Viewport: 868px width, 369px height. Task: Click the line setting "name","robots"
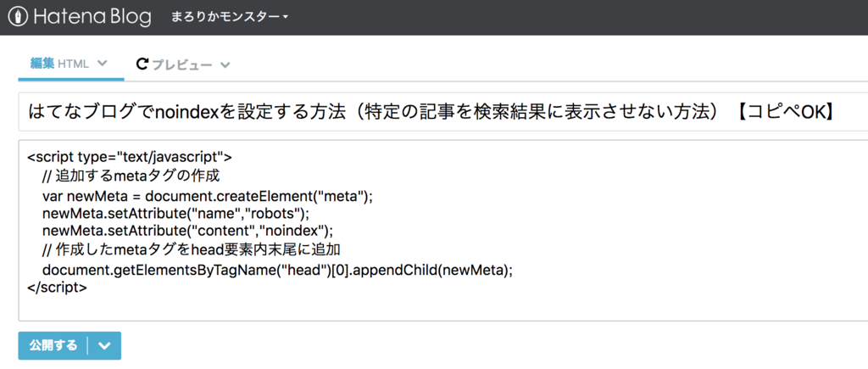[x=175, y=213]
